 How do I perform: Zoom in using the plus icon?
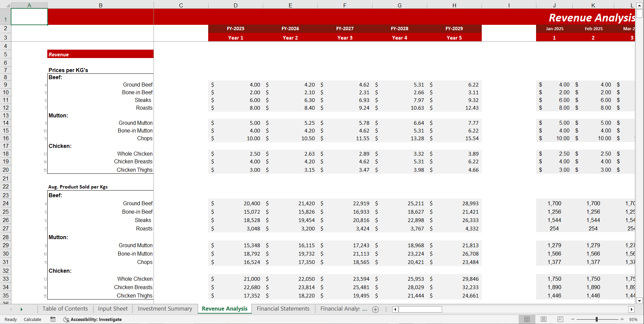[x=623, y=319]
